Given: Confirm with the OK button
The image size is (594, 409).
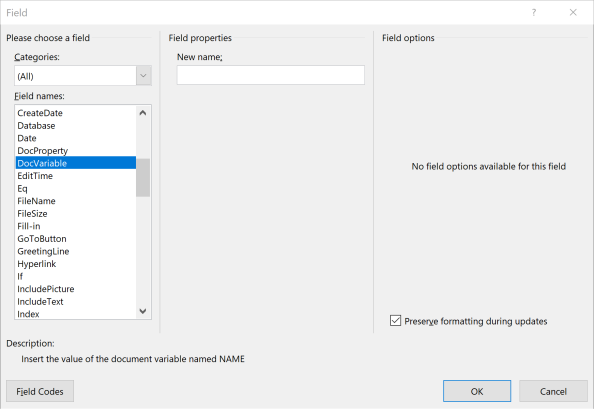Looking at the screenshot, I should 477,391.
